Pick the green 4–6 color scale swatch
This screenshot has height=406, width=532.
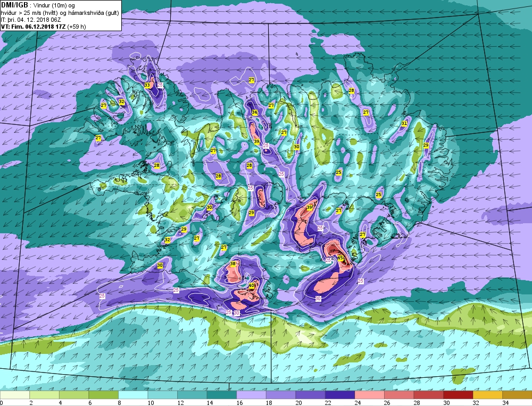point(74,395)
